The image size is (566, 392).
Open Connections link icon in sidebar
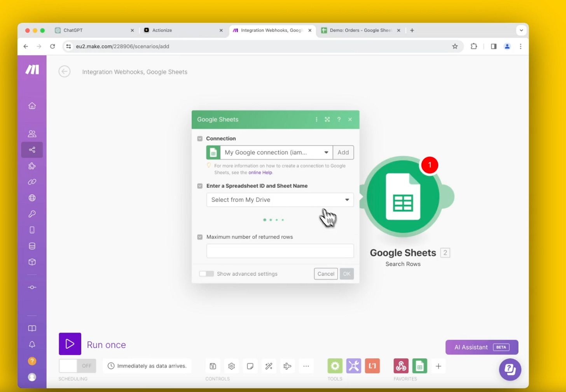coord(32,182)
